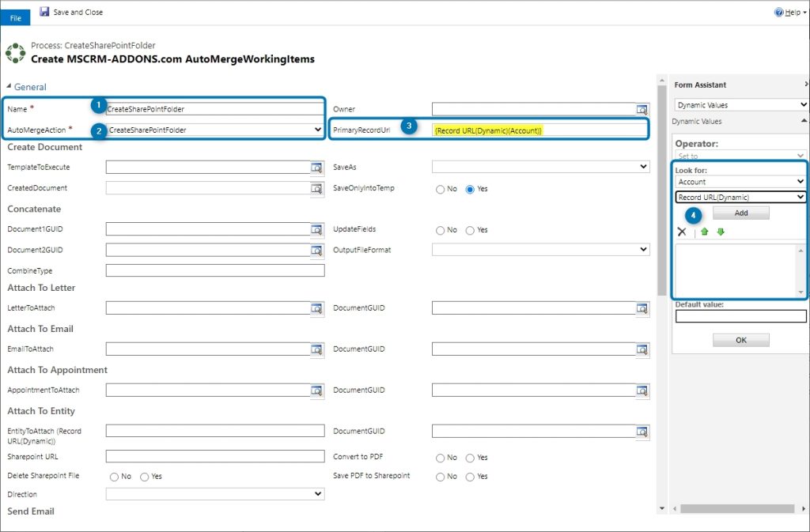Open the Owner lookup magnifier

click(x=642, y=109)
